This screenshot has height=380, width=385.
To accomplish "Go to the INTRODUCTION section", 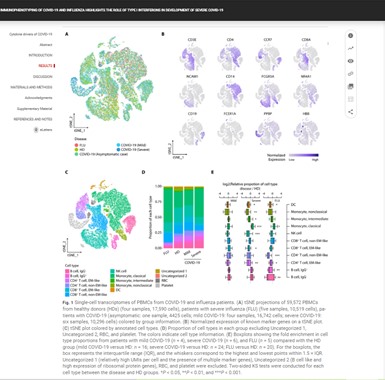I will [x=40, y=55].
